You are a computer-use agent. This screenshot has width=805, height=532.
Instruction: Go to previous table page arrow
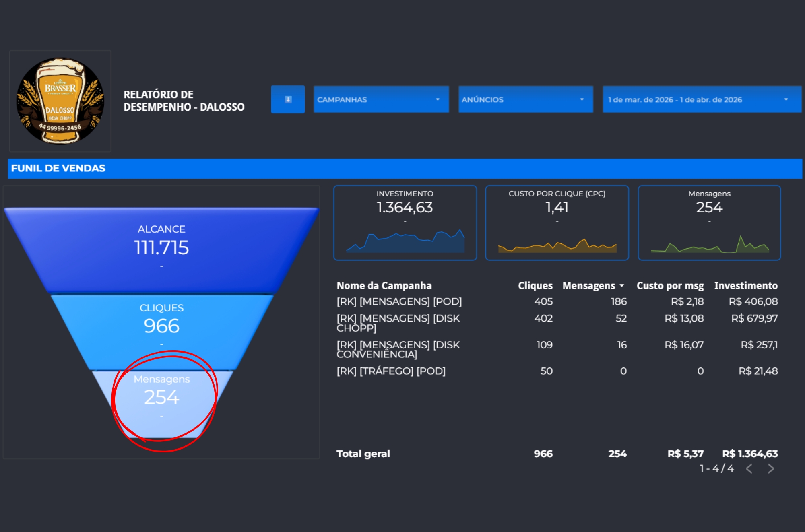click(749, 469)
